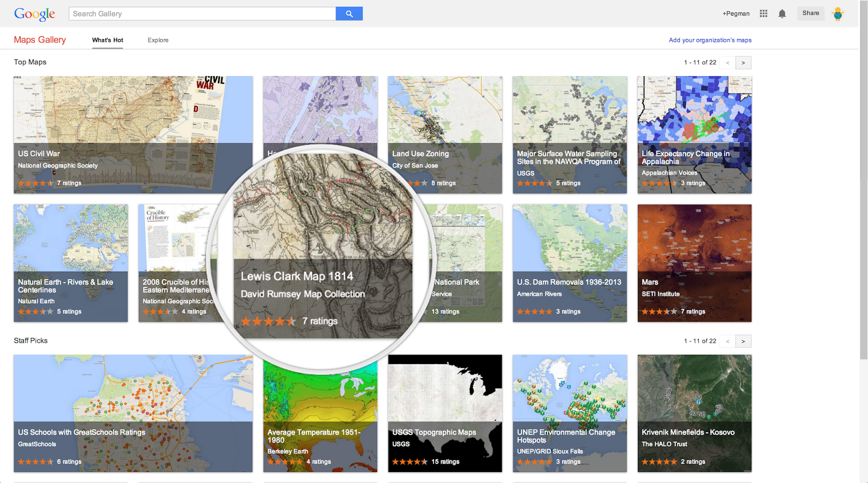Open Natural Earth Rivers & Lake Centerlines card
The width and height of the screenshot is (868, 483).
[71, 263]
